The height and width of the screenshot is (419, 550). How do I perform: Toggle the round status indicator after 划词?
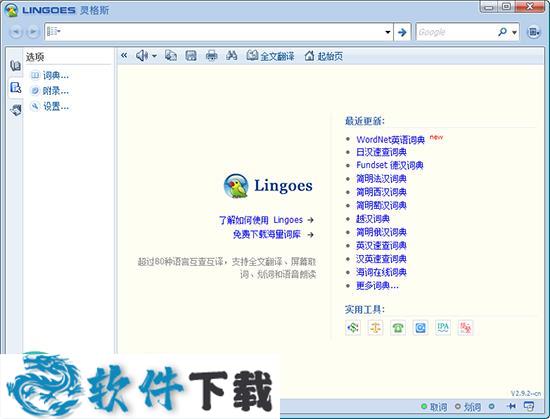point(491,406)
